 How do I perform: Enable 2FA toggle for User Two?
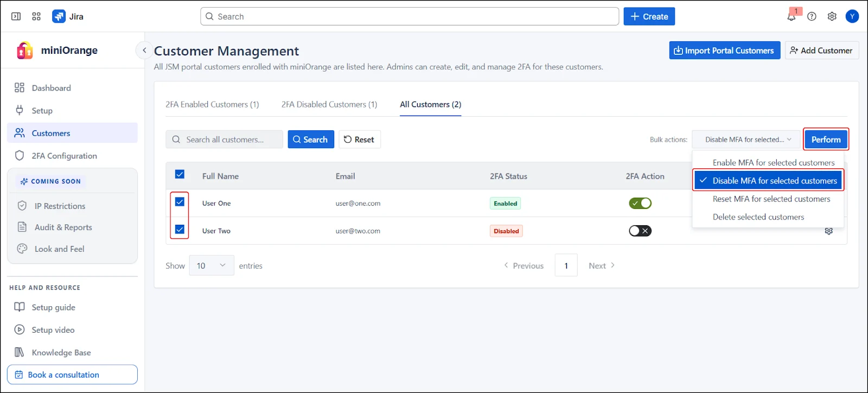pos(640,231)
